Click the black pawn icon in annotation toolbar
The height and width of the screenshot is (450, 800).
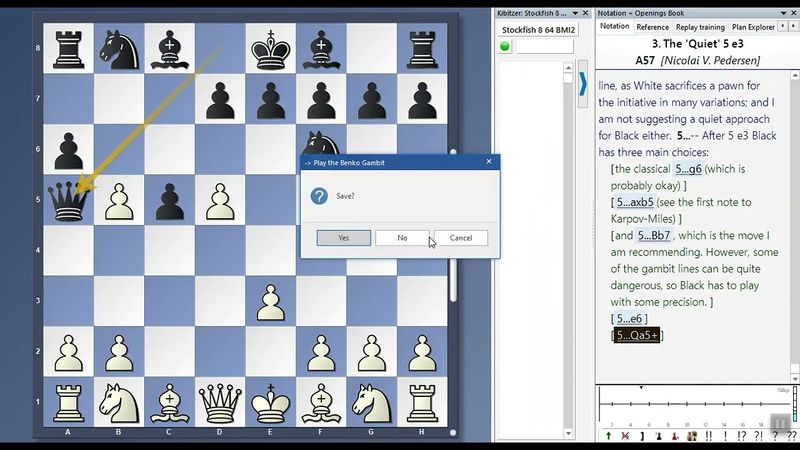click(658, 436)
